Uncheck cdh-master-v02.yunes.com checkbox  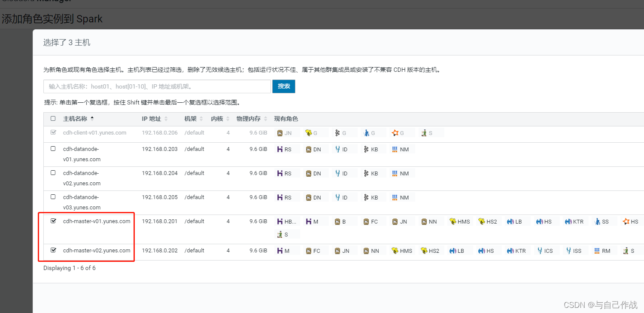[x=53, y=250]
